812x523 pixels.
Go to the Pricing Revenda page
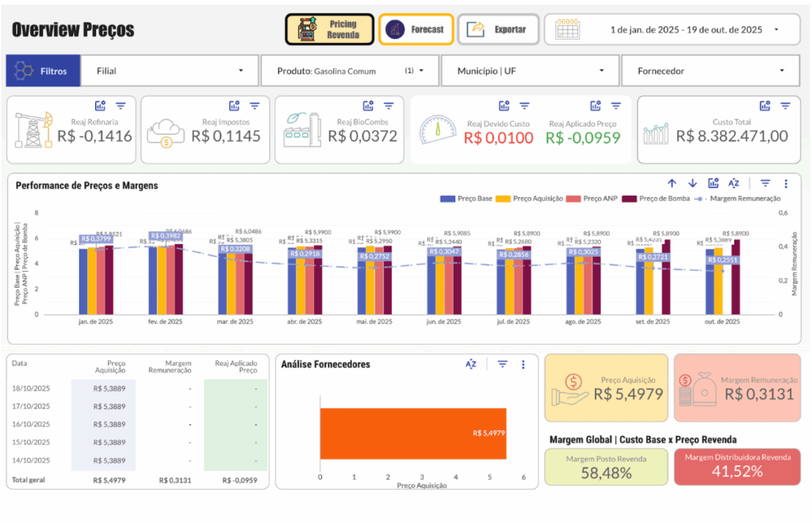click(x=329, y=29)
